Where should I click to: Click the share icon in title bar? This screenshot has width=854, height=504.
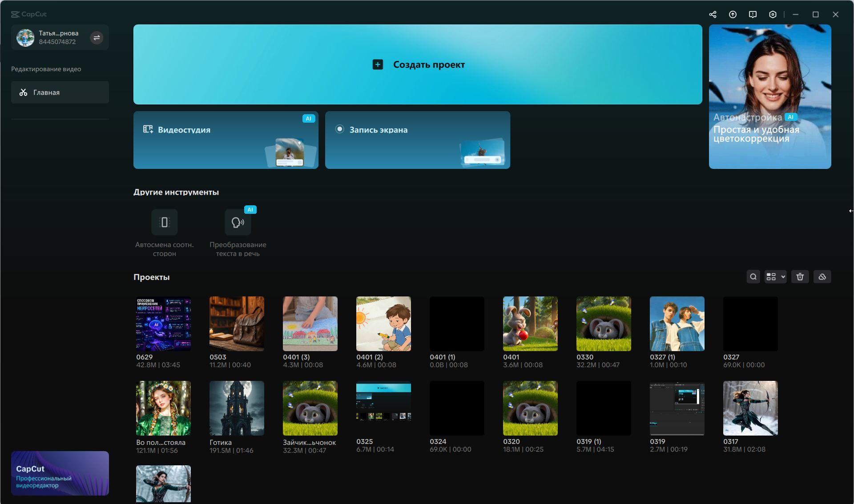click(x=713, y=14)
